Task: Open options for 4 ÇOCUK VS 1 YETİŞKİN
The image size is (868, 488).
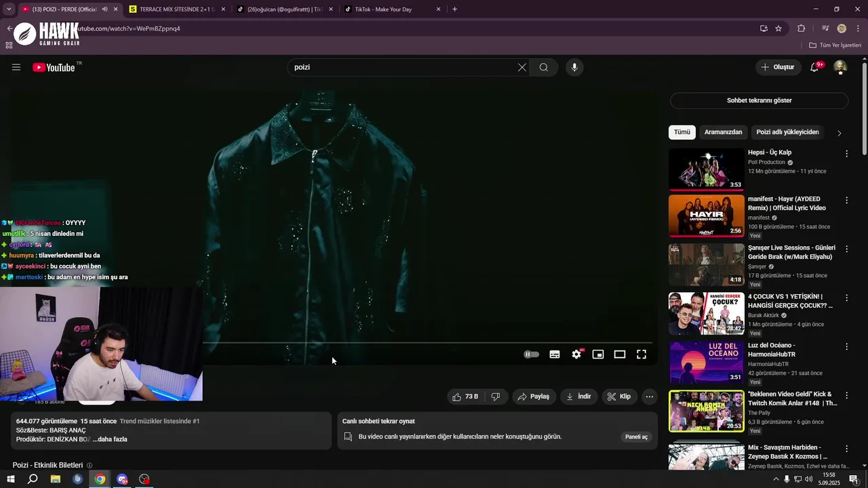Action: [x=846, y=298]
